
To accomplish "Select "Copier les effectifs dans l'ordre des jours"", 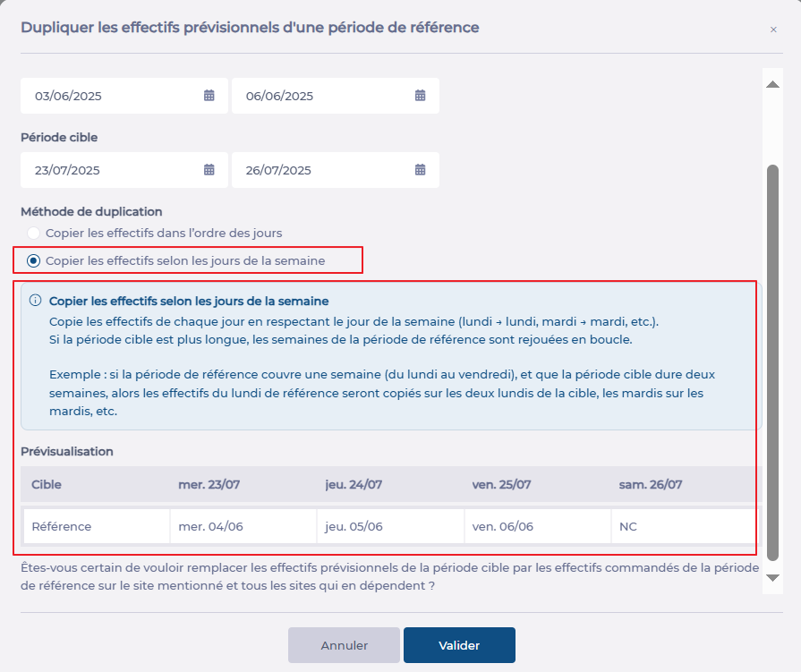I will tap(34, 234).
